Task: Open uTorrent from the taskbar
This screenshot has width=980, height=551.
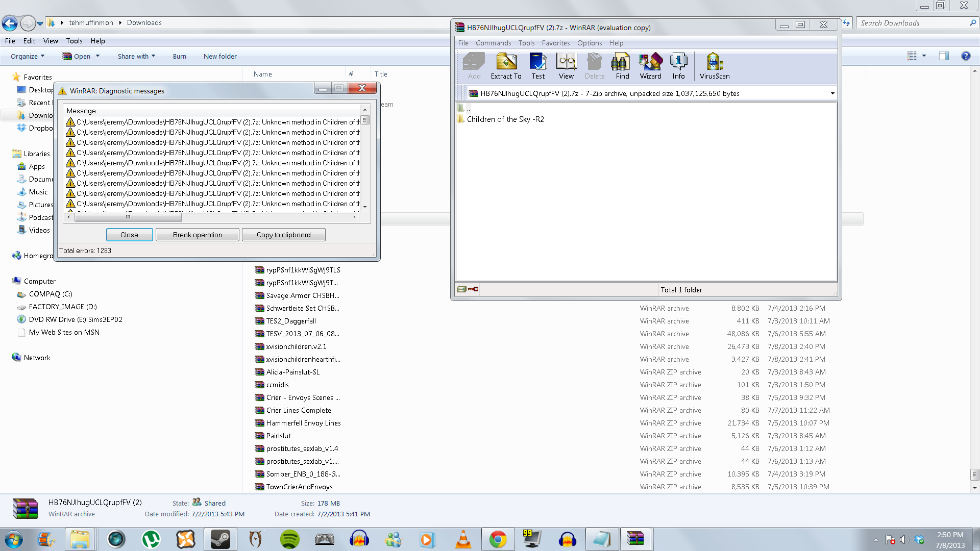Action: tap(151, 539)
